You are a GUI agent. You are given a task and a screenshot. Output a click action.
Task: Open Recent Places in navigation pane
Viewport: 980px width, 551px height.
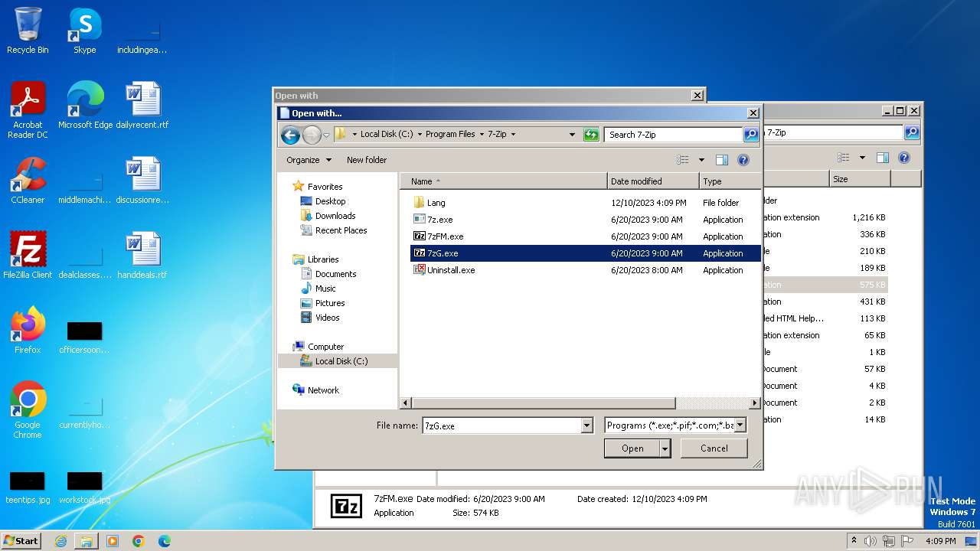tap(341, 230)
